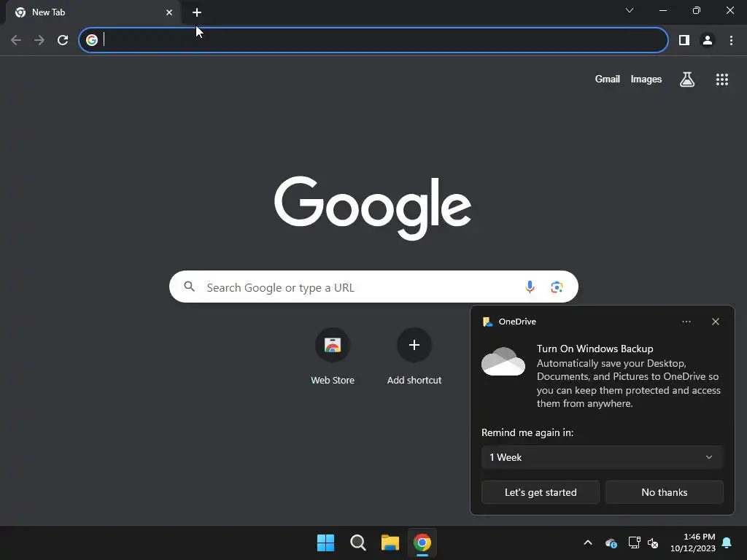Viewport: 747px width, 560px height.
Task: Open Gmail link
Action: pyautogui.click(x=608, y=79)
